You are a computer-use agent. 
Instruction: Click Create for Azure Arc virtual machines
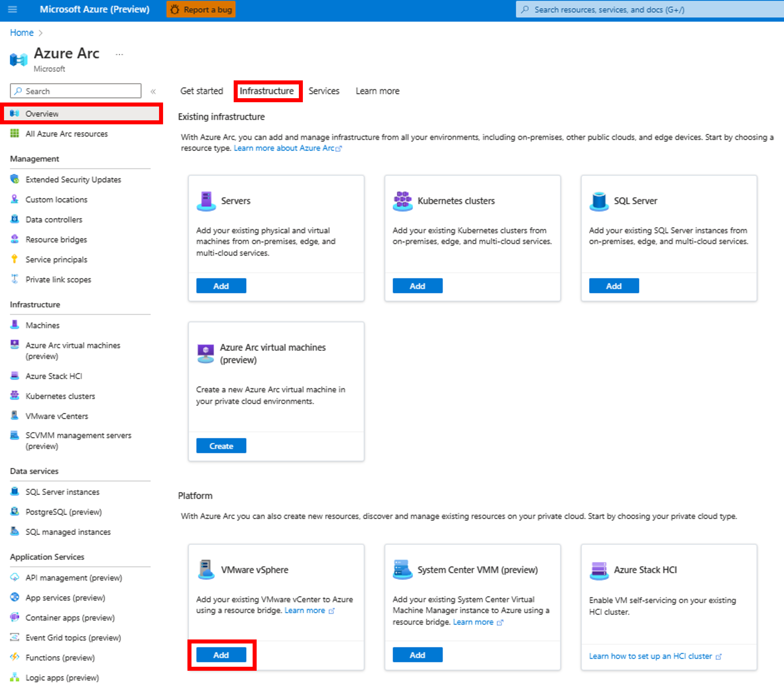pyautogui.click(x=220, y=446)
